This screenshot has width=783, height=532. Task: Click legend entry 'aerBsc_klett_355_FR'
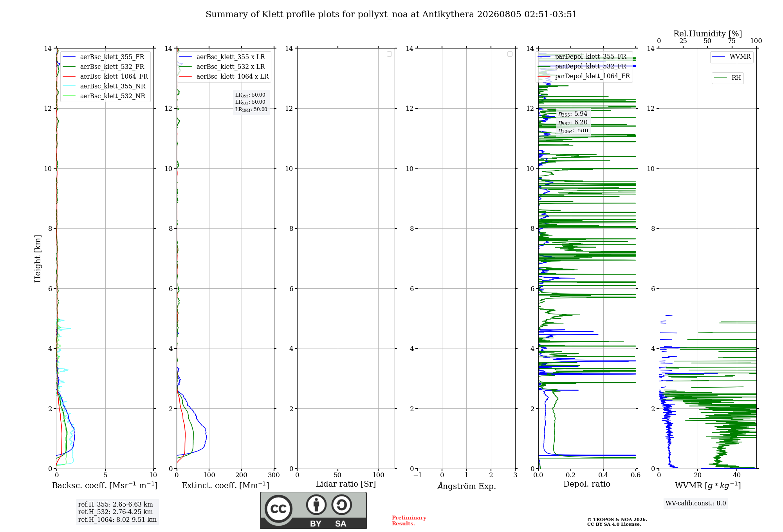click(x=112, y=57)
